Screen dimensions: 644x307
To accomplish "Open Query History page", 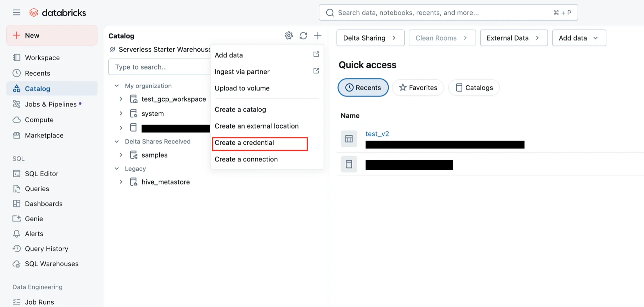I will click(x=52, y=249).
